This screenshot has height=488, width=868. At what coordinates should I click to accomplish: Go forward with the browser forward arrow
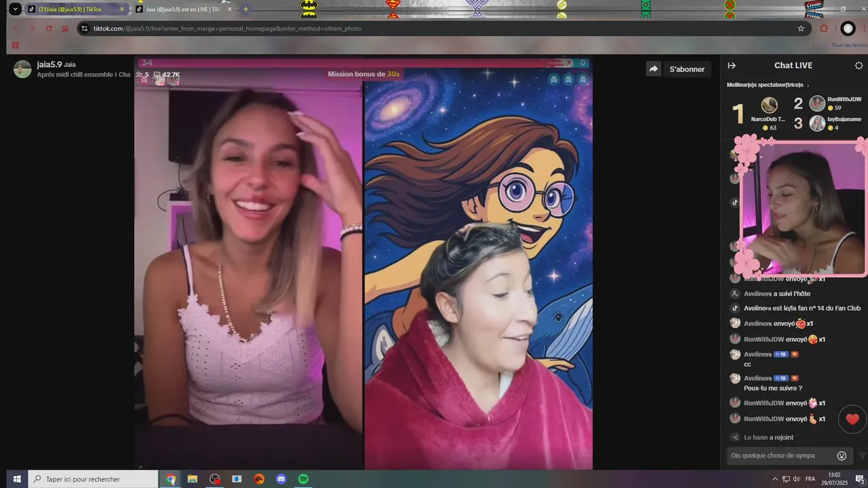(33, 28)
